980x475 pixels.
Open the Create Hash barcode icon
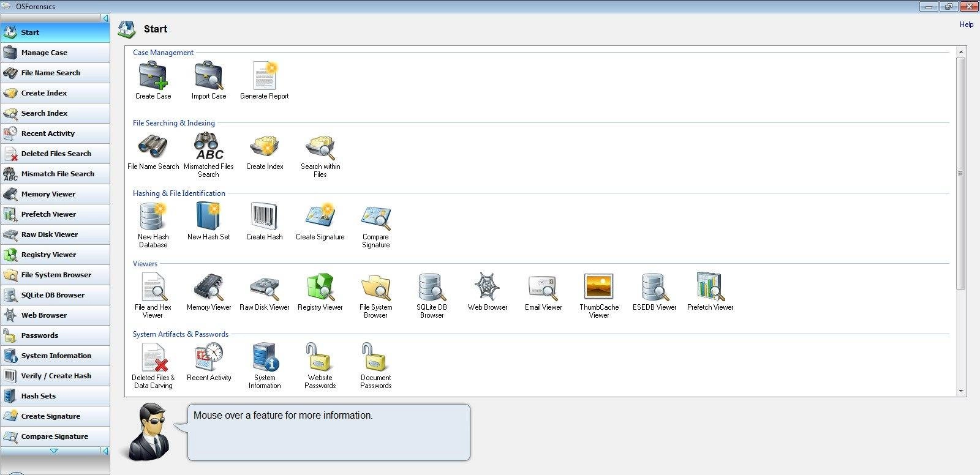click(x=265, y=216)
